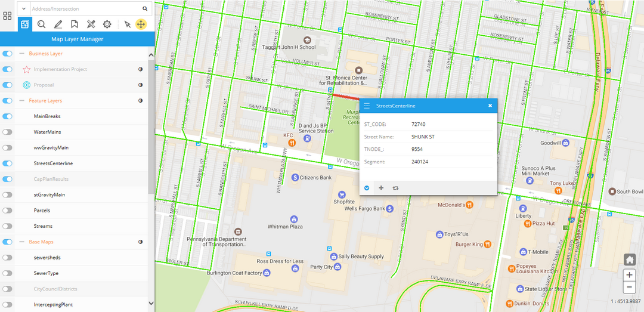Activate the pan map tool
The width and height of the screenshot is (644, 312).
click(x=141, y=24)
